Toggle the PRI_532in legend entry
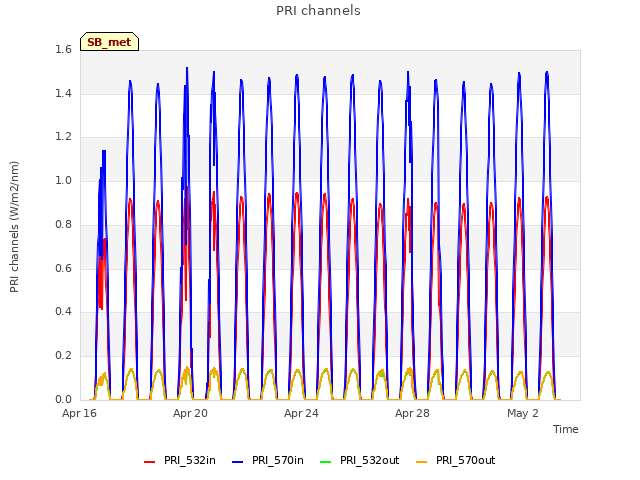Image resolution: width=640 pixels, height=480 pixels. pos(180,460)
